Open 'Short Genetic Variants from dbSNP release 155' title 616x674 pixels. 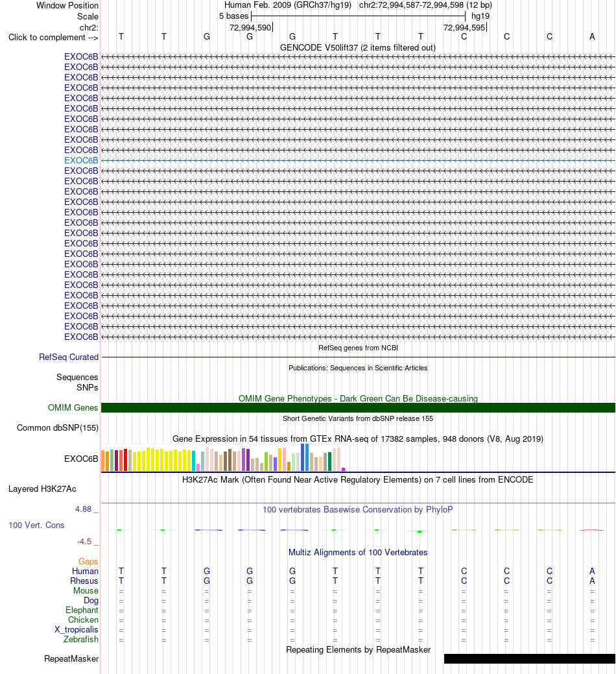point(358,418)
